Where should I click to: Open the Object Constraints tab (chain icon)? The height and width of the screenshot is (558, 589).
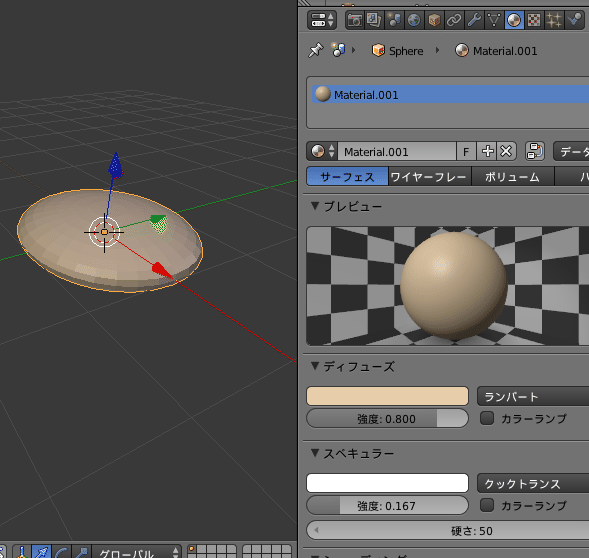coord(454,20)
